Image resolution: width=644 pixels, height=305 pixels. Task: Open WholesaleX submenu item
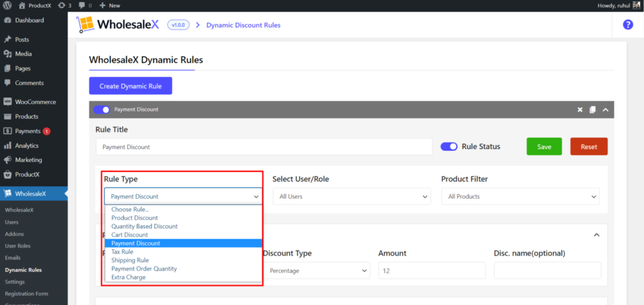point(19,210)
